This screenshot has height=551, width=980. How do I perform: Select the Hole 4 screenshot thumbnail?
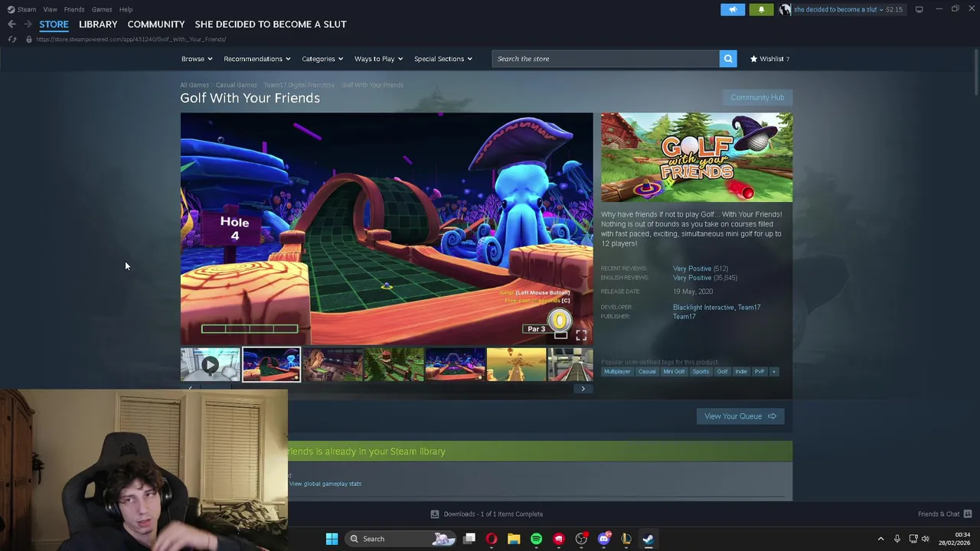[271, 365]
